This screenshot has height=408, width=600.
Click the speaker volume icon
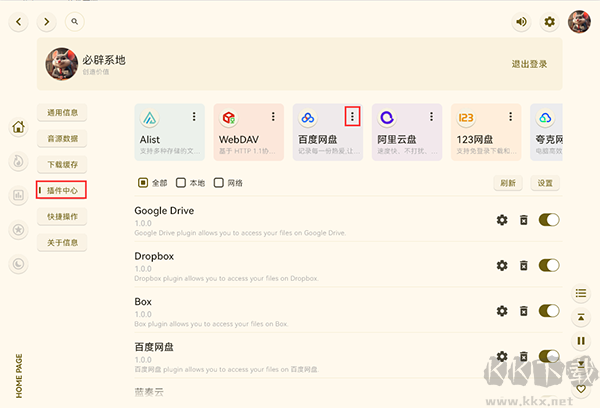click(x=521, y=22)
